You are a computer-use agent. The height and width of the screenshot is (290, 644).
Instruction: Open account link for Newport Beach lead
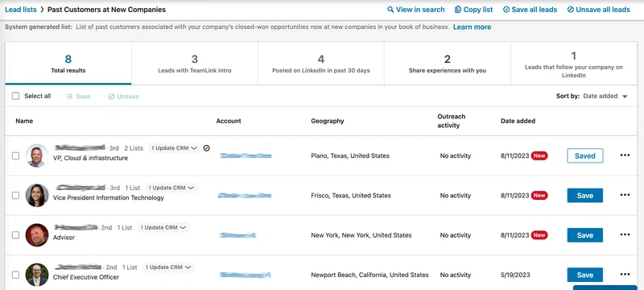246,275
